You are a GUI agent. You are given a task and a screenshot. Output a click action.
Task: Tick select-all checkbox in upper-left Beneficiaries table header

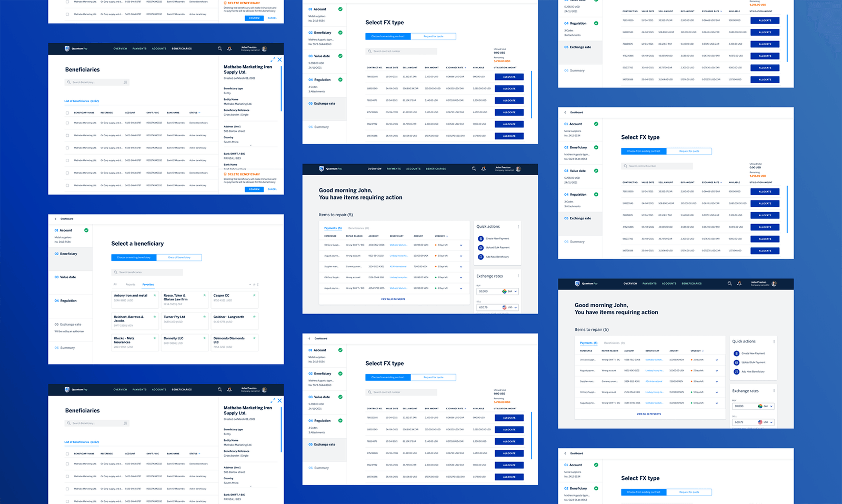tap(67, 113)
